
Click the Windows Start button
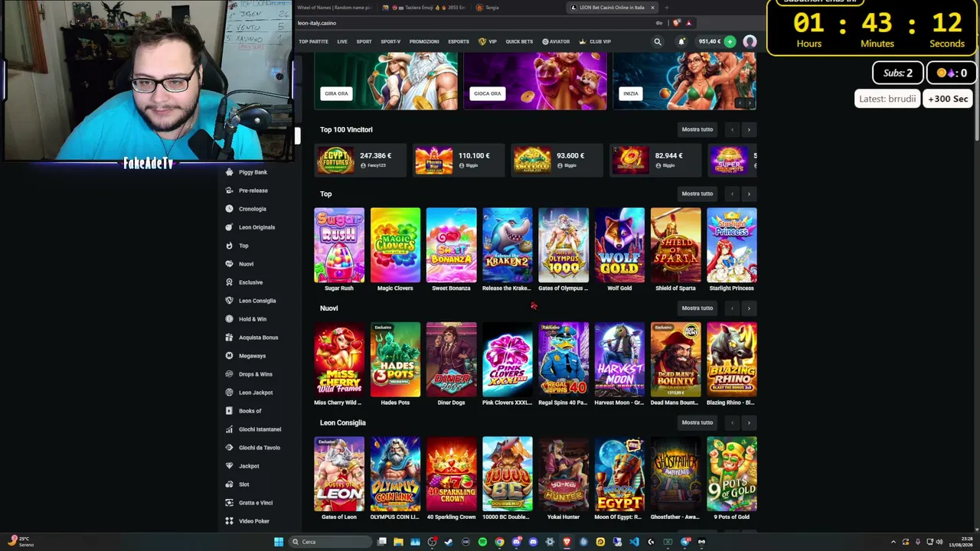click(x=279, y=542)
